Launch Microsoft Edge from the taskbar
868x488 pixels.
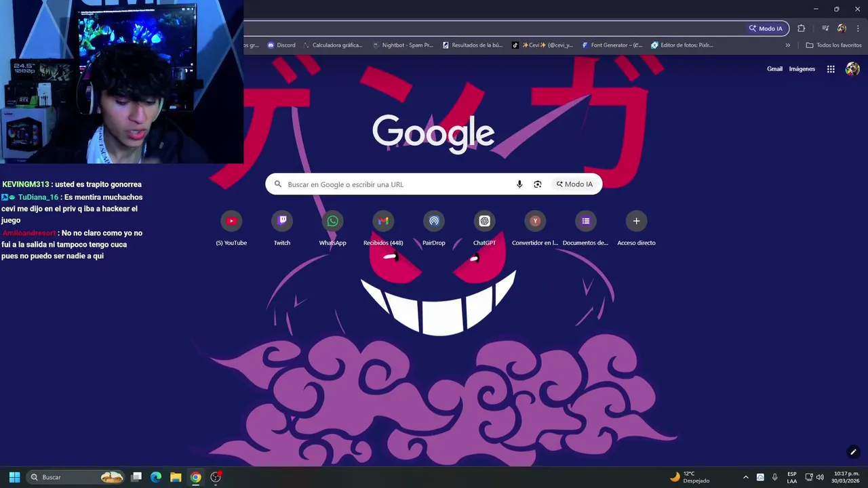point(156,477)
